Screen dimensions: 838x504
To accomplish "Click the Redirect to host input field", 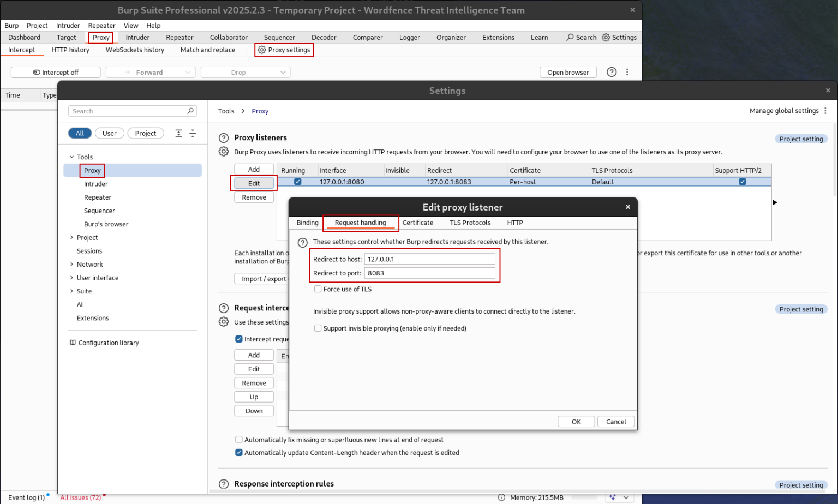I will point(430,259).
